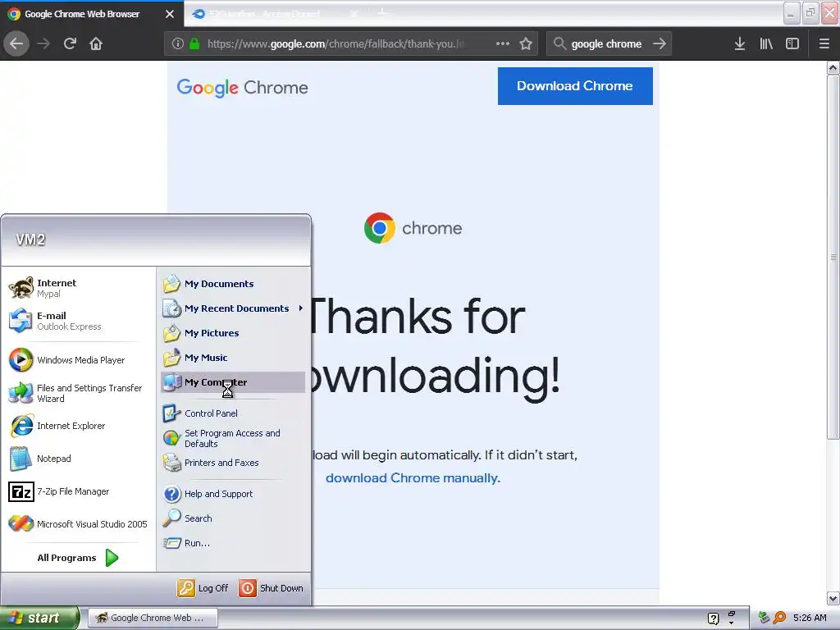Screen dimensions: 840x630
Task: Click the Start button
Action: click(39, 618)
